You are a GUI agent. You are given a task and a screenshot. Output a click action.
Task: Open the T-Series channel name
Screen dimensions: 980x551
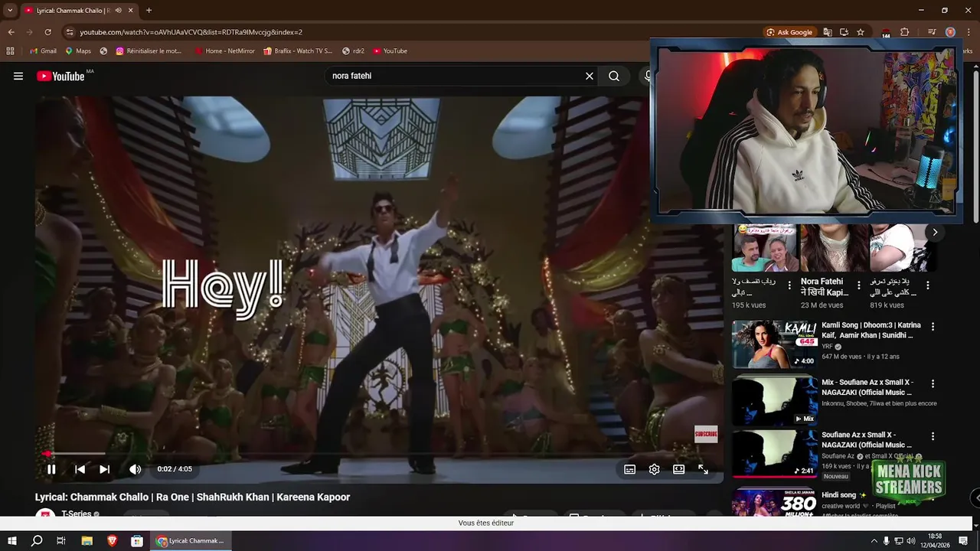77,514
